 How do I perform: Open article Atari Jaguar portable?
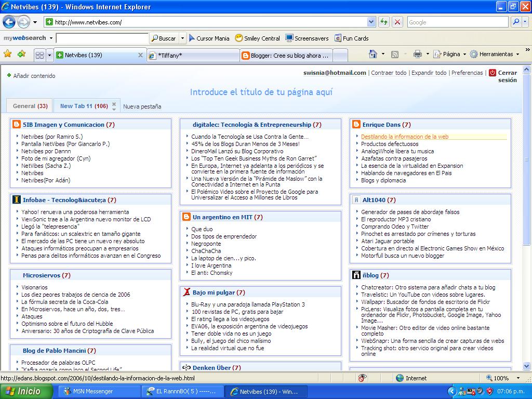coord(388,241)
